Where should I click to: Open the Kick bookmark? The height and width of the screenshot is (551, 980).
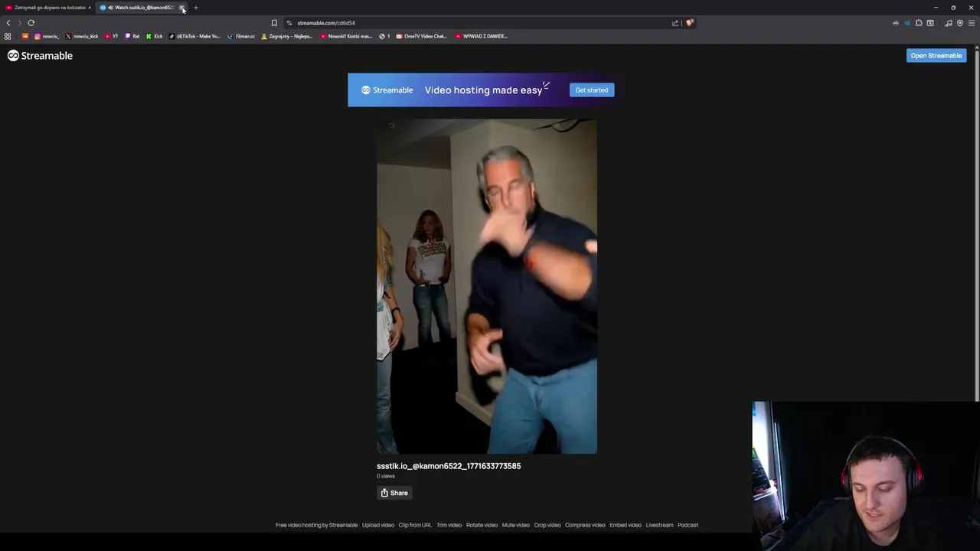pos(155,36)
